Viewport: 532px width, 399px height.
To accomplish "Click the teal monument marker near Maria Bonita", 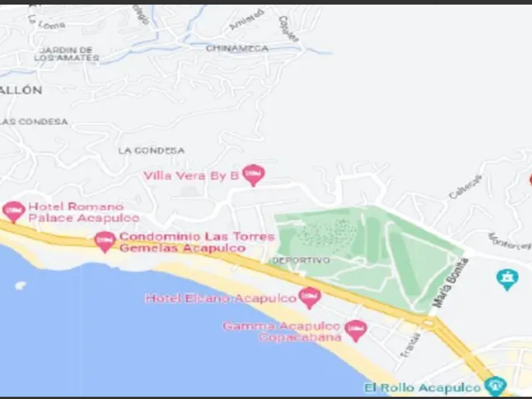I will pos(507,279).
